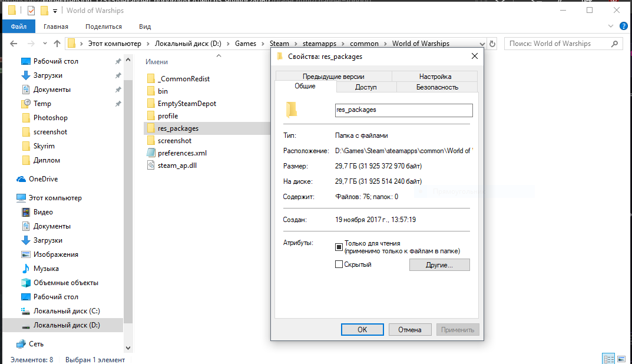The height and width of the screenshot is (364, 632).
Task: Toggle Только для чтения checkbox
Action: coord(339,247)
